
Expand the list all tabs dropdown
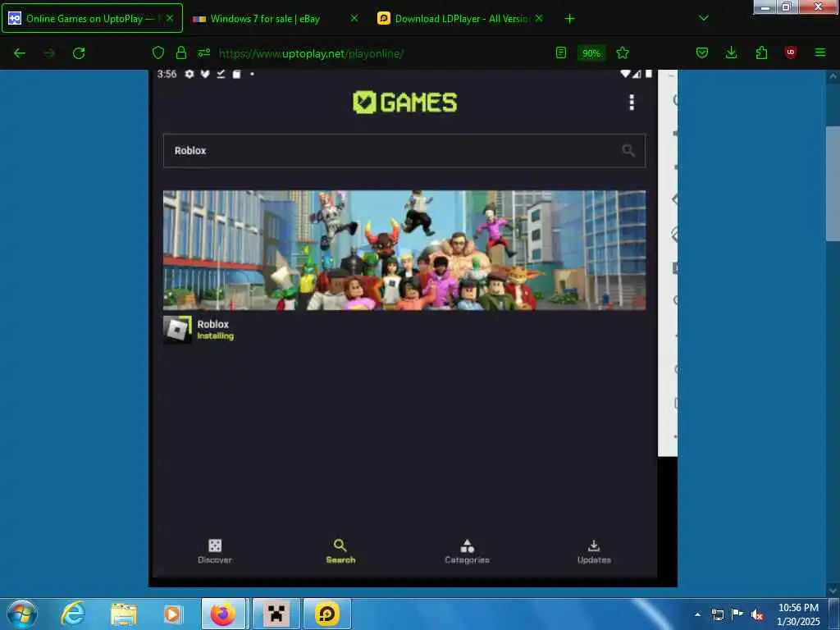coord(704,18)
